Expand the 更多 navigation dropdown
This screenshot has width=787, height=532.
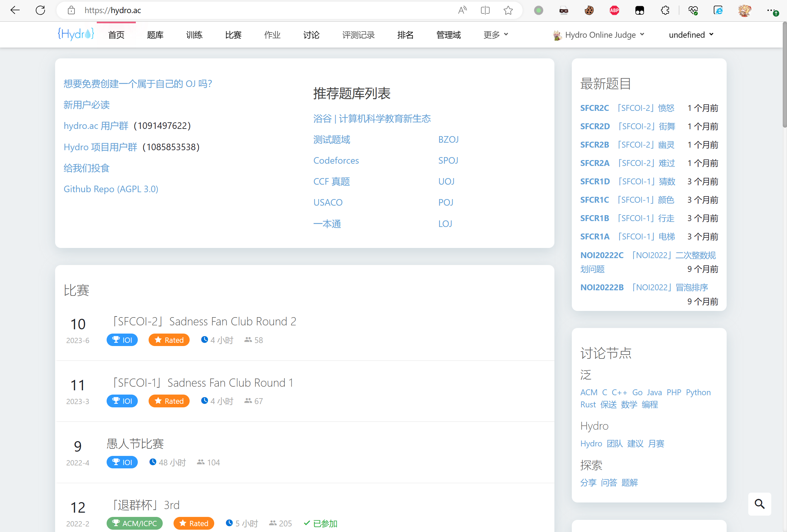click(495, 34)
